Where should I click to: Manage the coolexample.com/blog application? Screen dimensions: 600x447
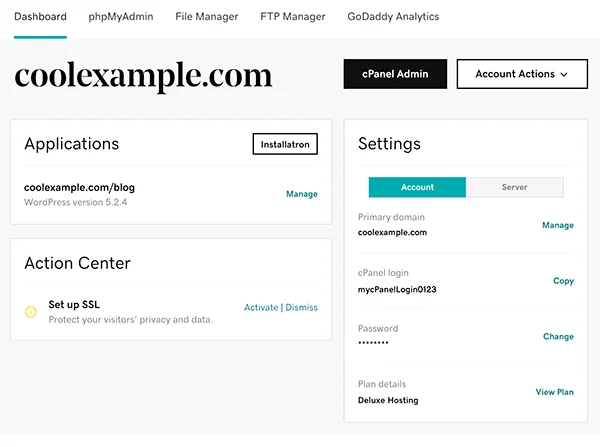pyautogui.click(x=302, y=194)
